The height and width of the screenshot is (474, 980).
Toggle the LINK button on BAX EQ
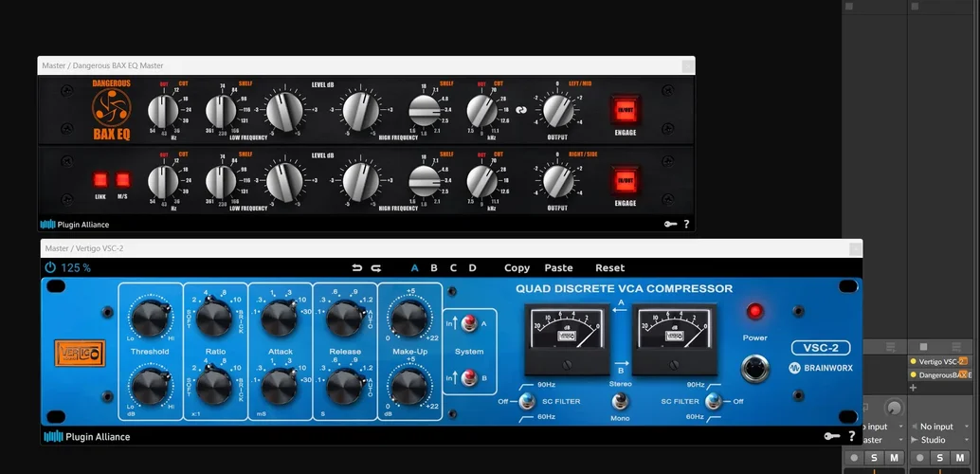tap(100, 180)
